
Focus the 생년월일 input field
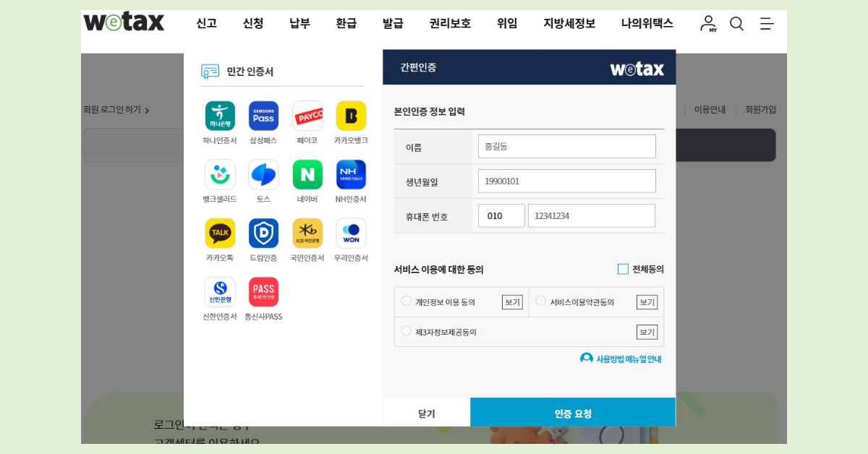pyautogui.click(x=567, y=181)
